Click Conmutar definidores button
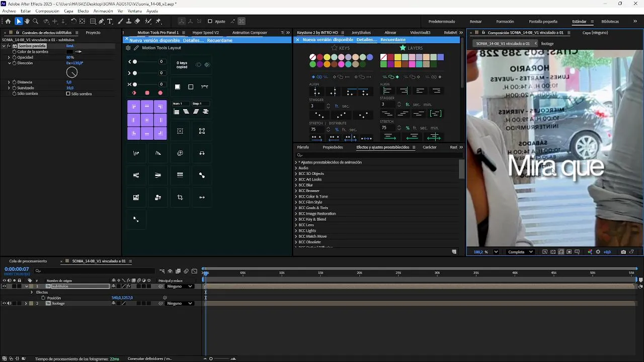The width and height of the screenshot is (644, 362). pyautogui.click(x=149, y=358)
